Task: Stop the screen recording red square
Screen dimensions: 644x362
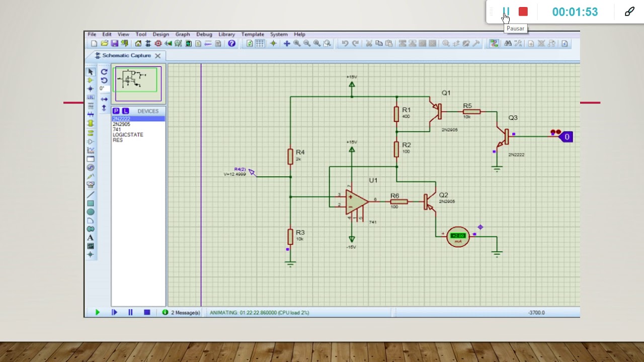Action: [x=523, y=12]
